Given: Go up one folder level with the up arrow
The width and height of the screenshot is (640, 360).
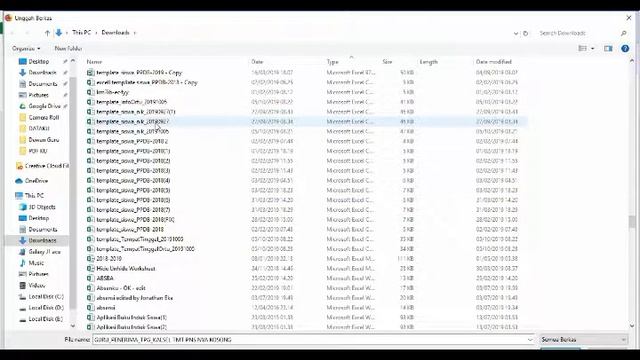Looking at the screenshot, I should coord(47,33).
